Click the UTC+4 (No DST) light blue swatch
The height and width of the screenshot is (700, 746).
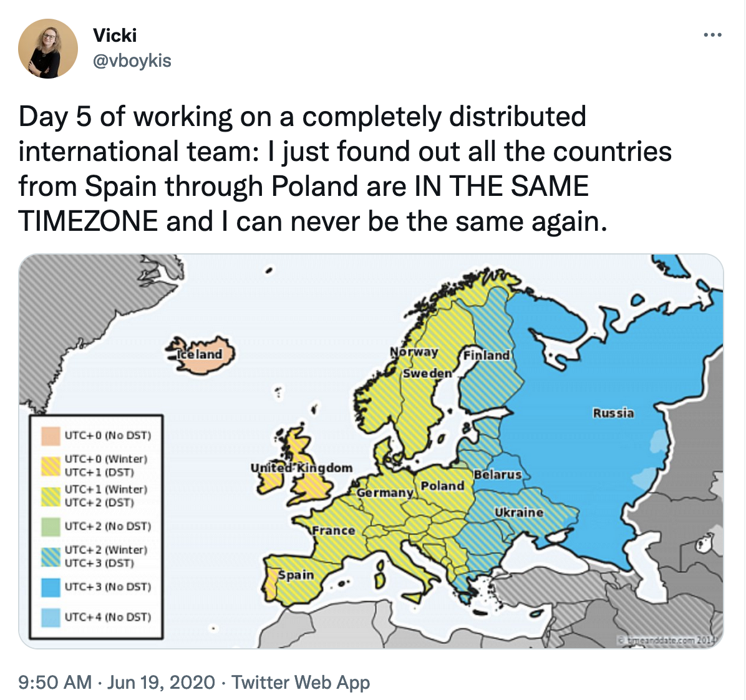click(x=51, y=617)
